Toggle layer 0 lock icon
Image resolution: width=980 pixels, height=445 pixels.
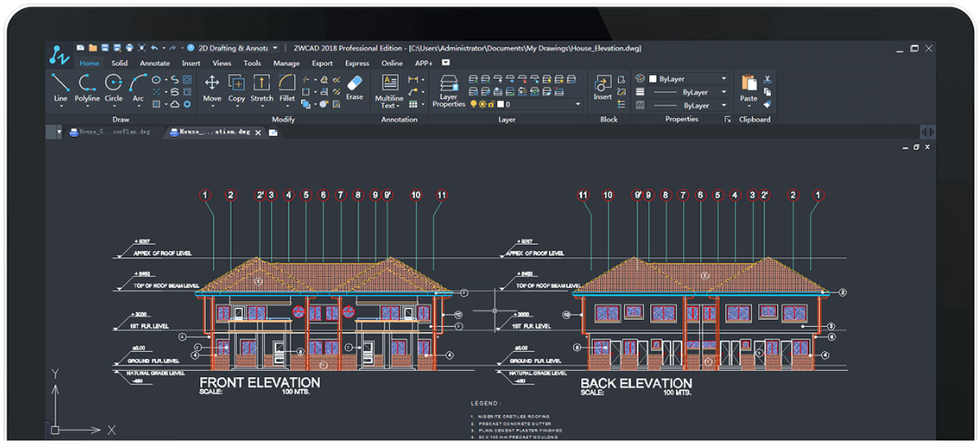(x=491, y=105)
